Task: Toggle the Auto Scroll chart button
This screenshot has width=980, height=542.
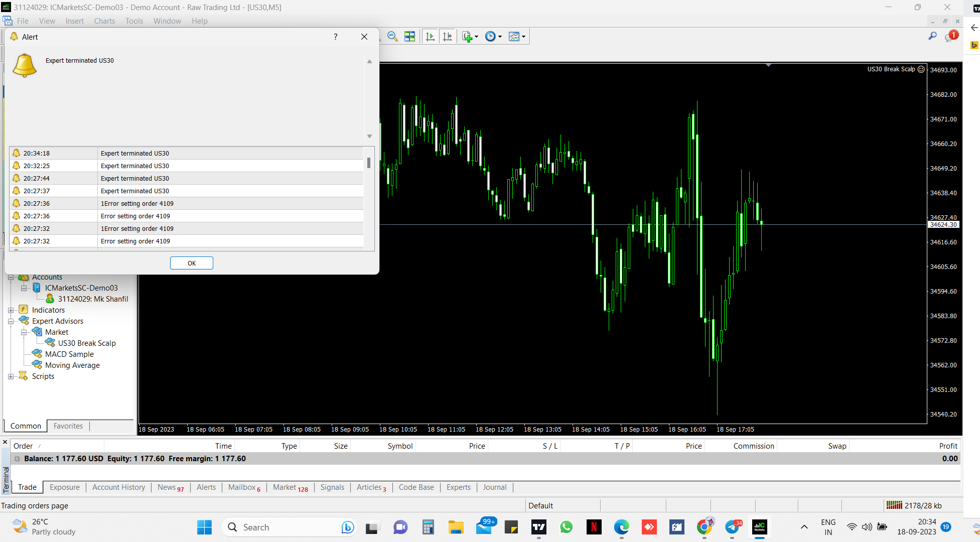Action: [430, 37]
